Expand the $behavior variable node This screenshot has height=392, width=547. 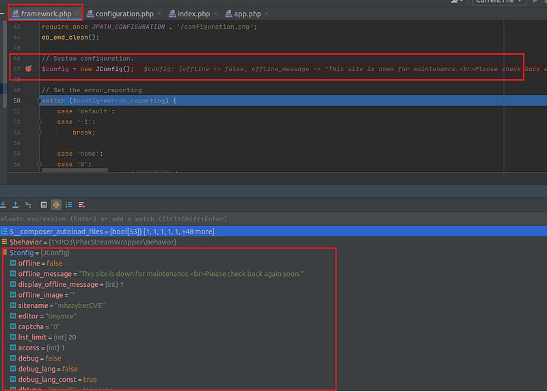tap(4, 242)
